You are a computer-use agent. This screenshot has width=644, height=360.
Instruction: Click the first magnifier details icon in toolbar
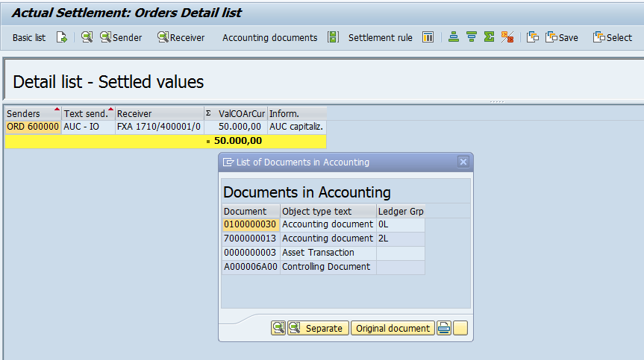pyautogui.click(x=87, y=37)
